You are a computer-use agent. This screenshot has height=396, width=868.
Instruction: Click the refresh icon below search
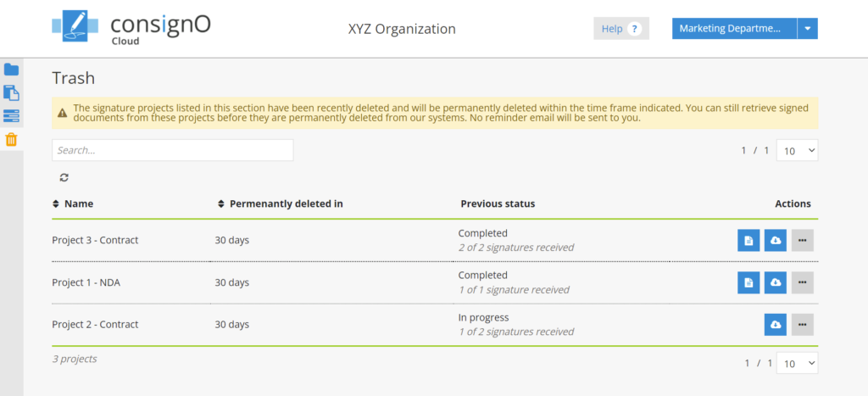pyautogui.click(x=64, y=177)
